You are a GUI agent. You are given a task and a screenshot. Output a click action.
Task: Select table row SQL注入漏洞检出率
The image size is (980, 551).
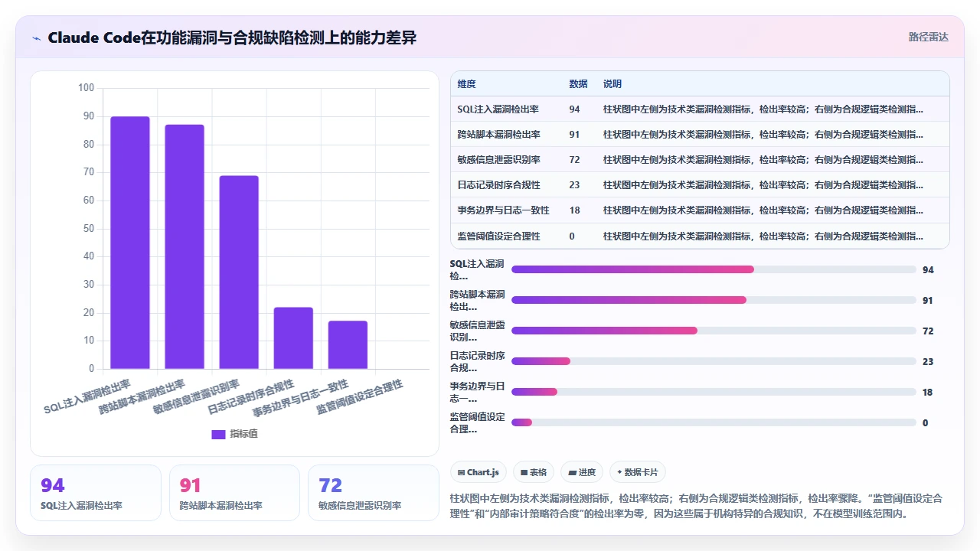[700, 109]
